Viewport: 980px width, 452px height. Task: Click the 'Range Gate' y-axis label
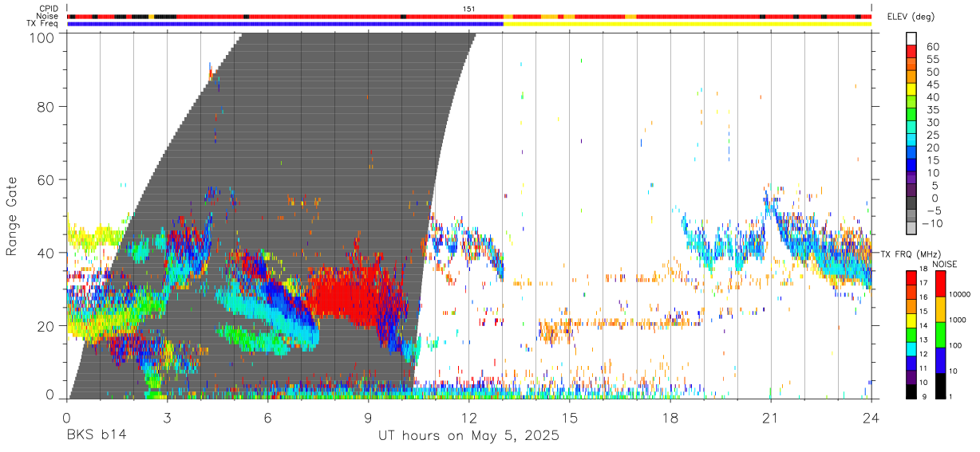coord(13,216)
